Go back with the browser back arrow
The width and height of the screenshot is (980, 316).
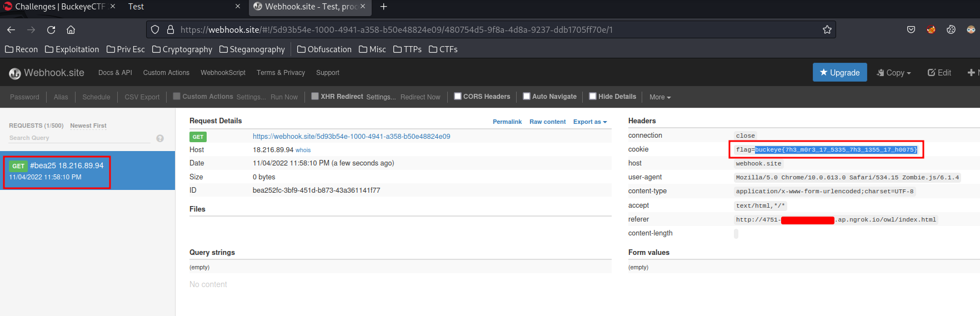pos(11,30)
